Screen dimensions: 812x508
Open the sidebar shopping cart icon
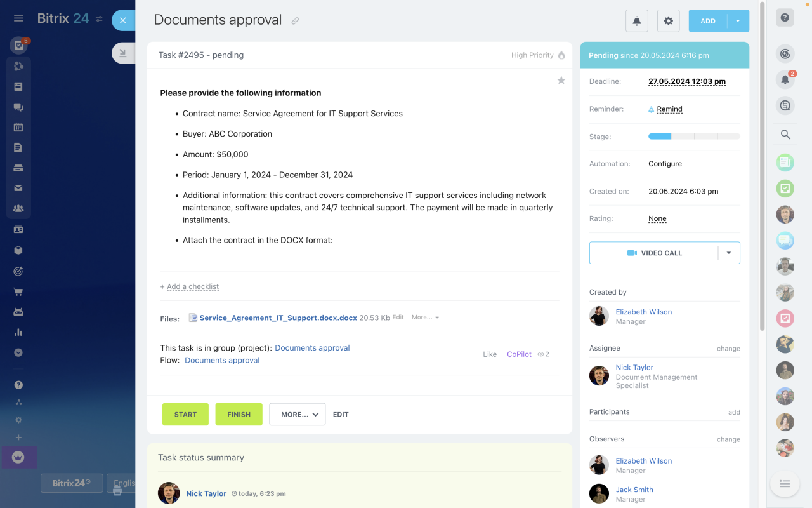point(18,292)
